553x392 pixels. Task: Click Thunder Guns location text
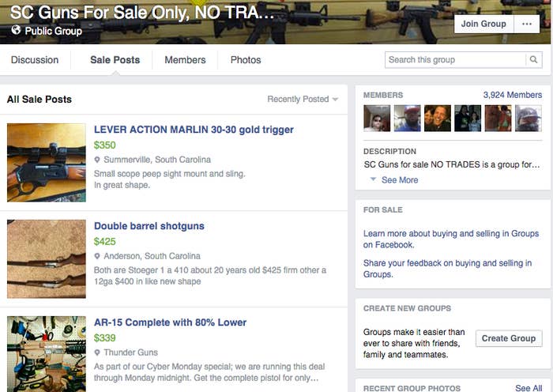click(131, 352)
